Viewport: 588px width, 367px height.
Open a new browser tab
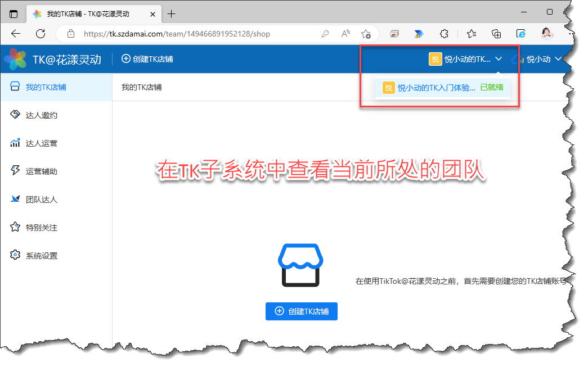172,14
